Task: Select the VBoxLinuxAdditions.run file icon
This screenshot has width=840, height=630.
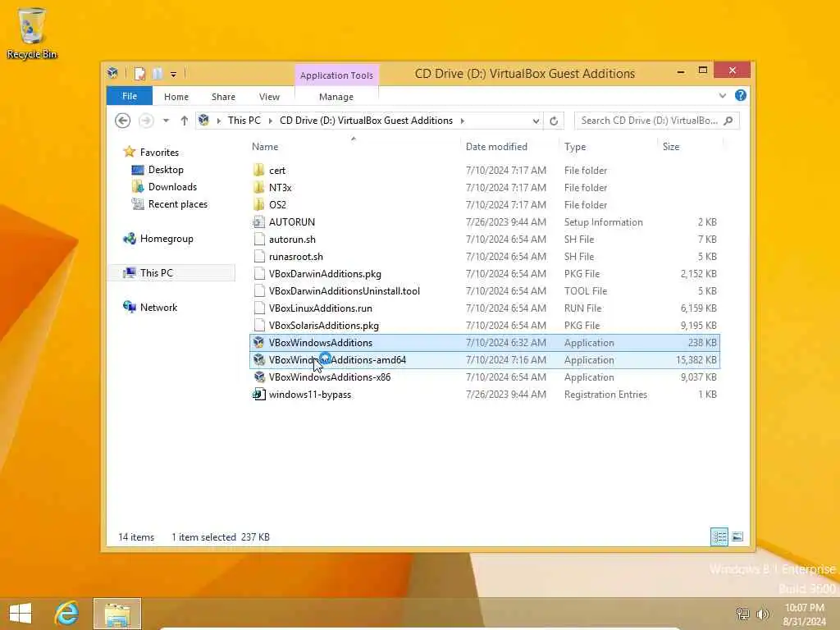Action: 259,308
